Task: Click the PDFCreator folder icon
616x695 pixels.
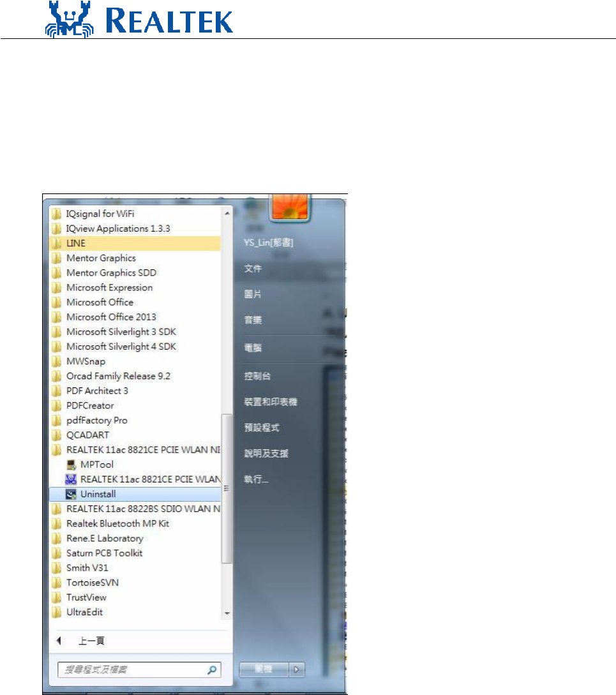Action: (56, 405)
